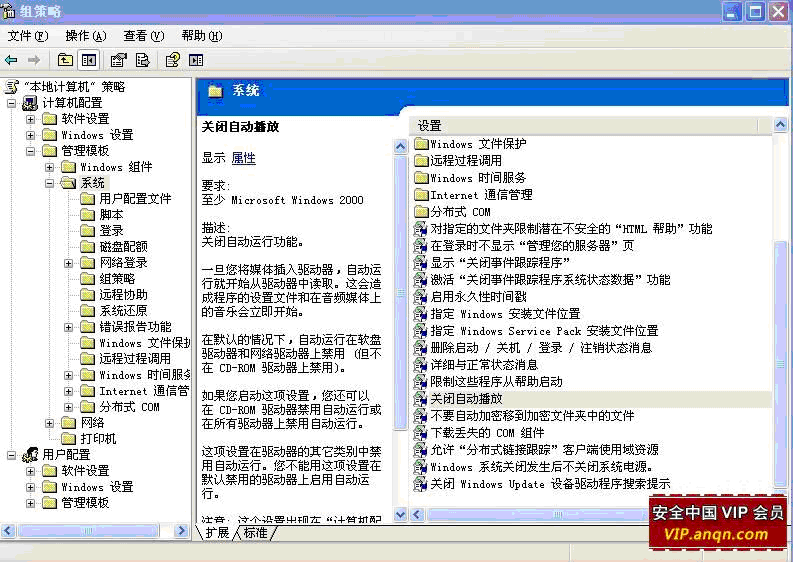Click tree pane scroll right arrow
793x562 pixels.
(182, 531)
